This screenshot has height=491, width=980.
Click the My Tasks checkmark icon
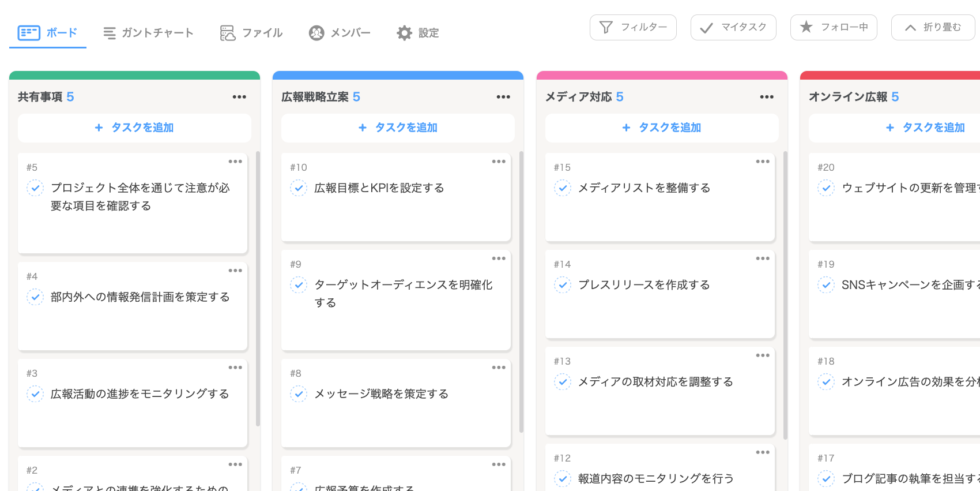tap(706, 28)
